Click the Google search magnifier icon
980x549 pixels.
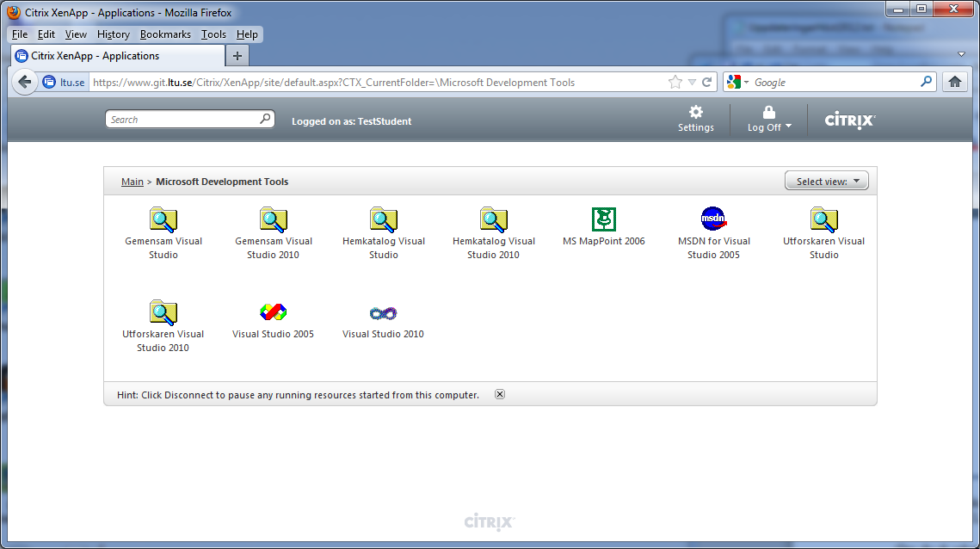click(927, 81)
